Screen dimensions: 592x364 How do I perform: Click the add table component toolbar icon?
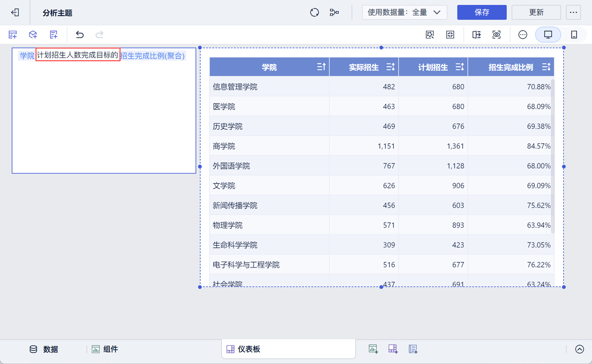click(x=13, y=35)
